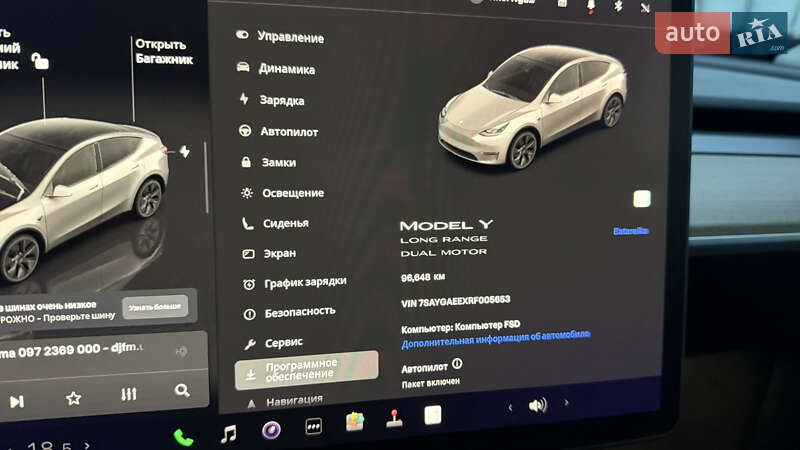Screen dimensions: 800x450
Task: Tap the Узнать больше button
Action: coord(155,307)
